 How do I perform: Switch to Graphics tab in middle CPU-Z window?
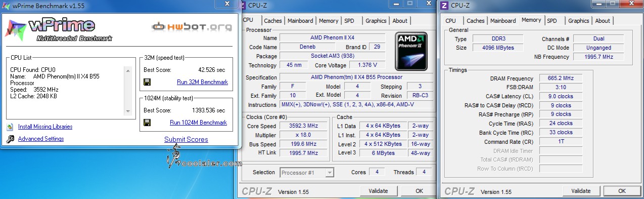[x=376, y=21]
